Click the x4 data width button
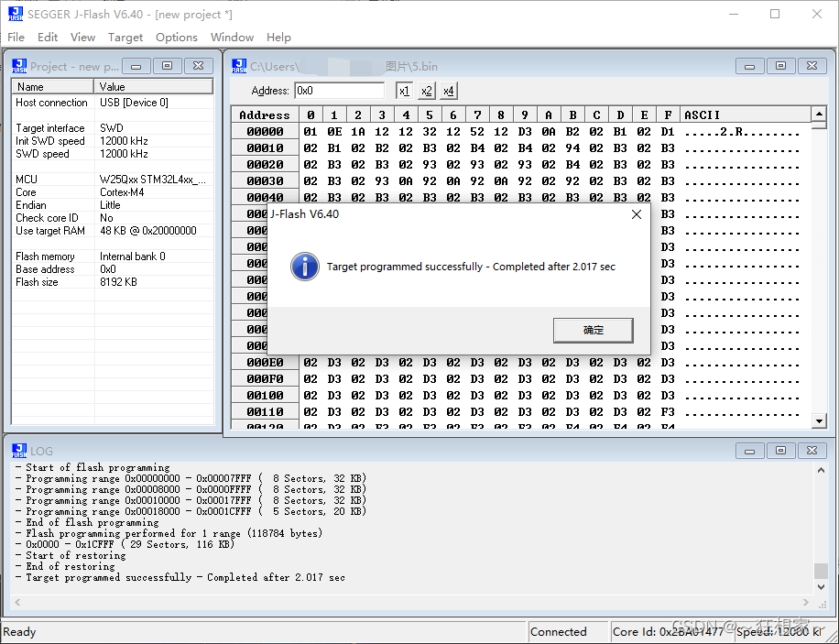 (449, 91)
